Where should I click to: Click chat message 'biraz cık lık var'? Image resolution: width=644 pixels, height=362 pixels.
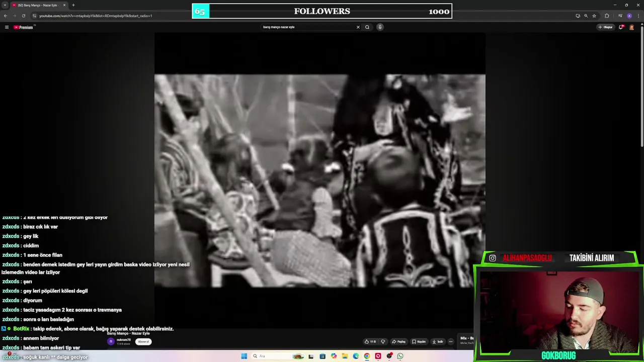(x=30, y=227)
